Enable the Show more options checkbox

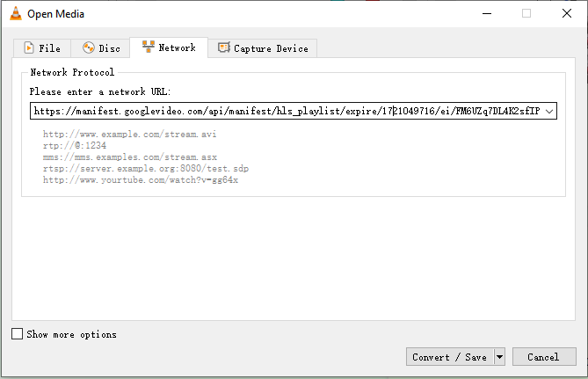pyautogui.click(x=18, y=334)
